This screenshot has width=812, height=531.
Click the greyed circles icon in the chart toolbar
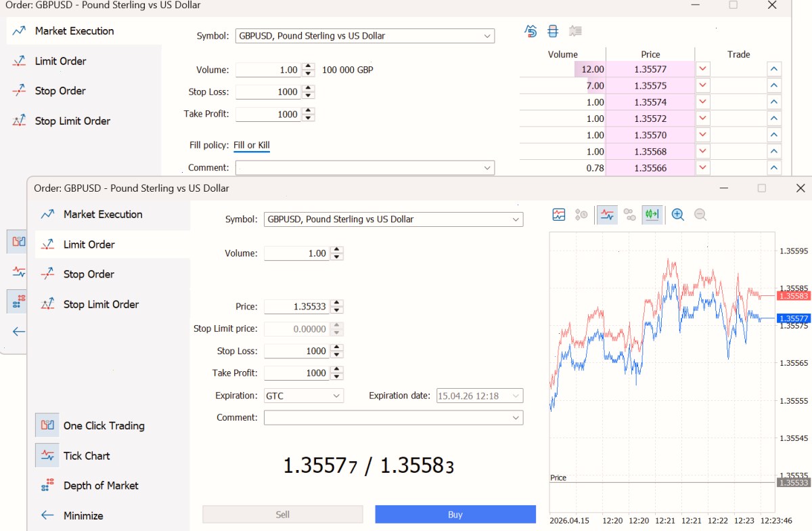[630, 215]
